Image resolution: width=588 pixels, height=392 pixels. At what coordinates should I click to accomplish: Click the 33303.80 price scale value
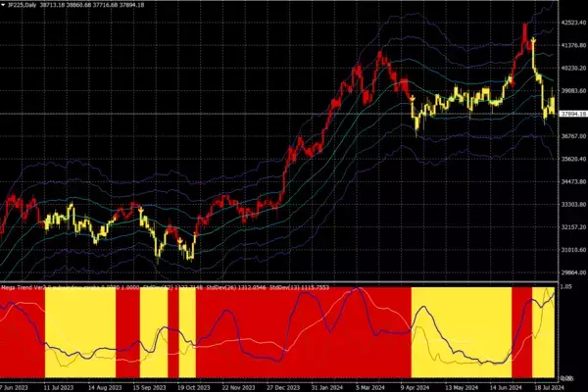[573, 205]
